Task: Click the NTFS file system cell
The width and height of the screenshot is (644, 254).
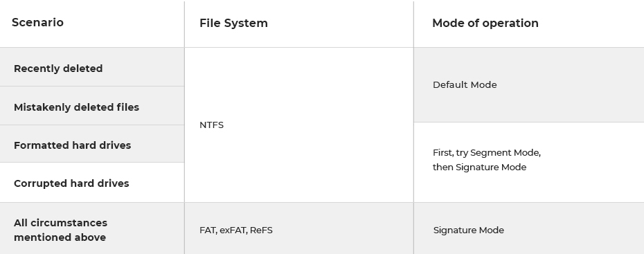Action: point(299,125)
